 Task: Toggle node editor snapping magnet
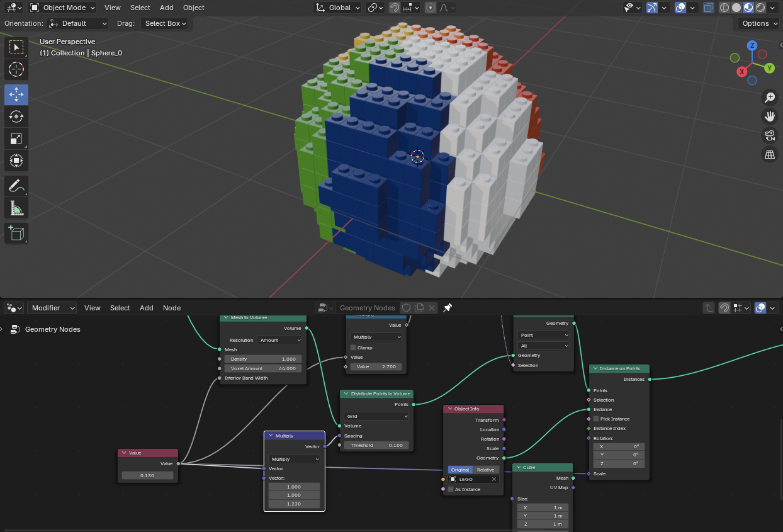(724, 308)
